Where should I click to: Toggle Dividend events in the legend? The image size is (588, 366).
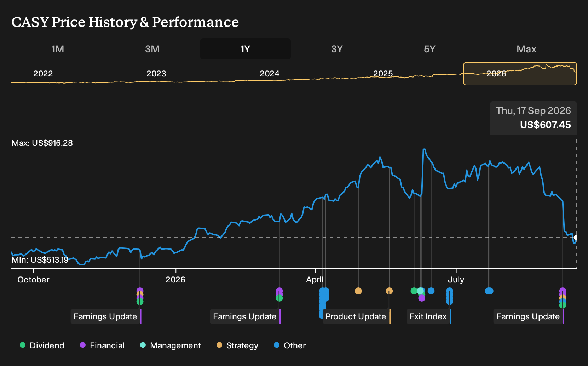pyautogui.click(x=42, y=345)
